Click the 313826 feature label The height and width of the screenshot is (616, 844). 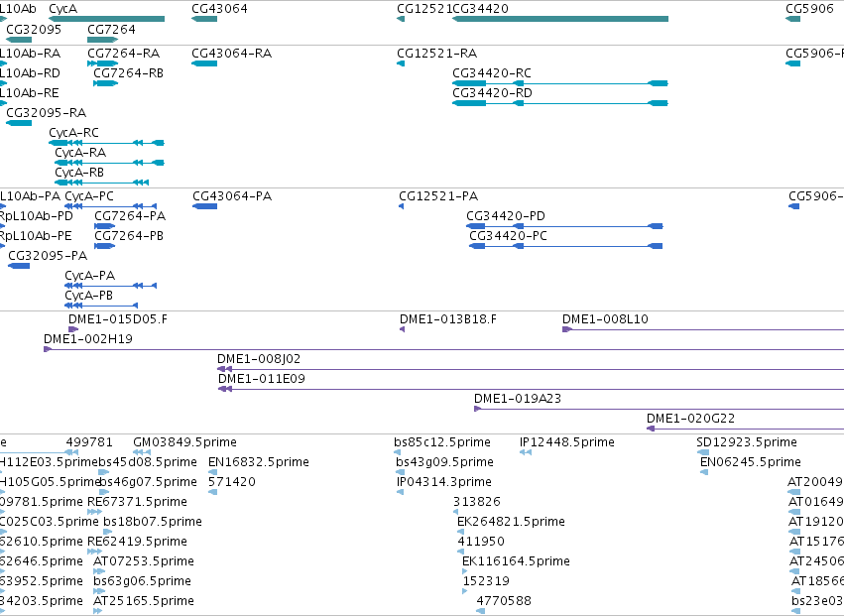[x=477, y=503]
